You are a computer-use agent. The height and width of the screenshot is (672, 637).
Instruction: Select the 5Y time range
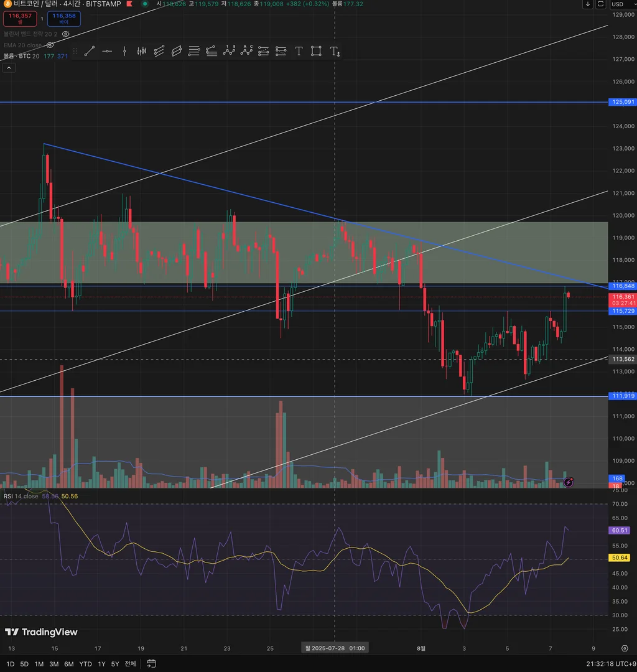click(x=115, y=664)
